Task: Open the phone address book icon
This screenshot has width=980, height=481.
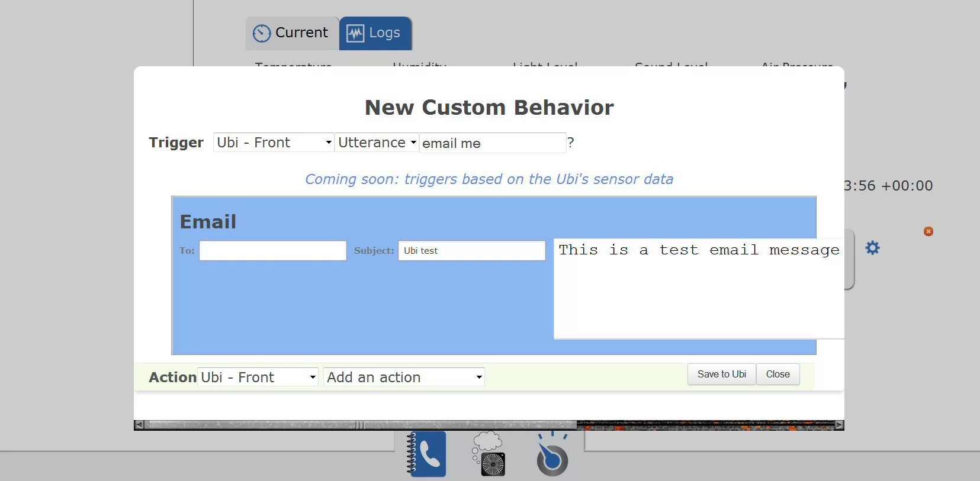Action: click(x=426, y=454)
